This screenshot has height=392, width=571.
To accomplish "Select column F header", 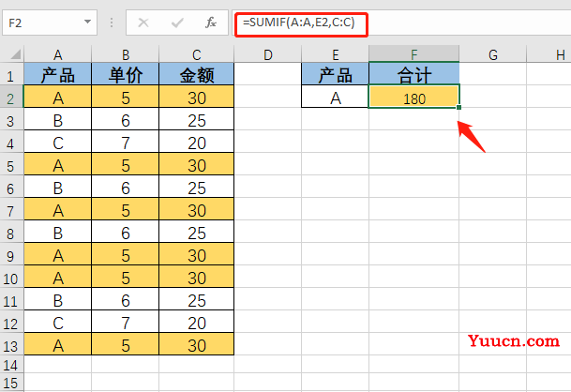I will [x=414, y=54].
